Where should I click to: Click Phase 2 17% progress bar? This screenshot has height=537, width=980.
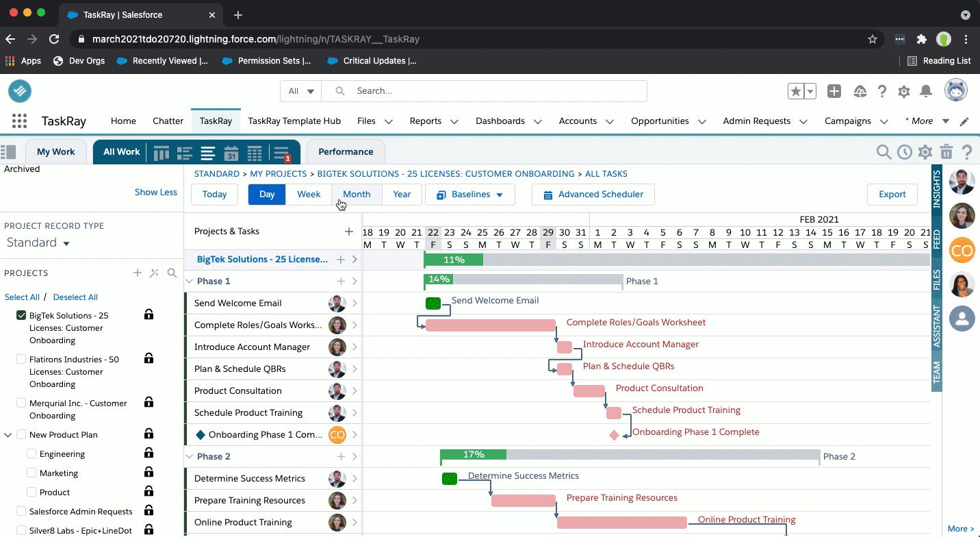(474, 454)
